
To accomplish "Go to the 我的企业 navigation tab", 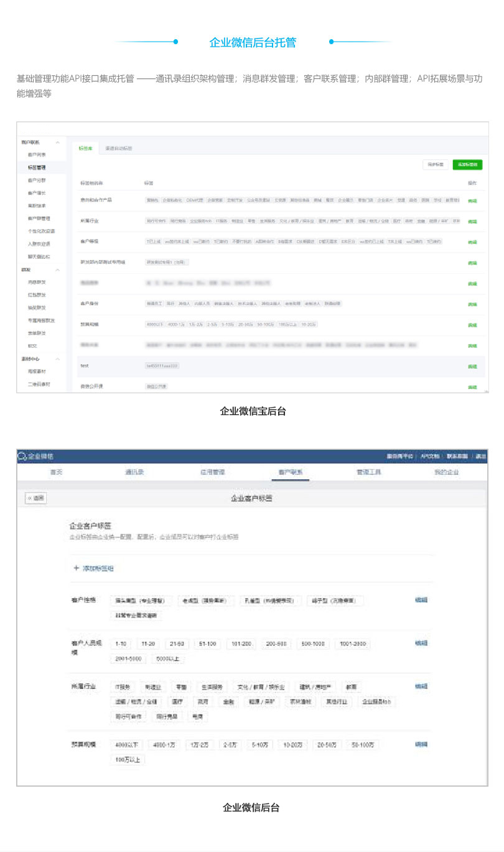I will click(447, 472).
